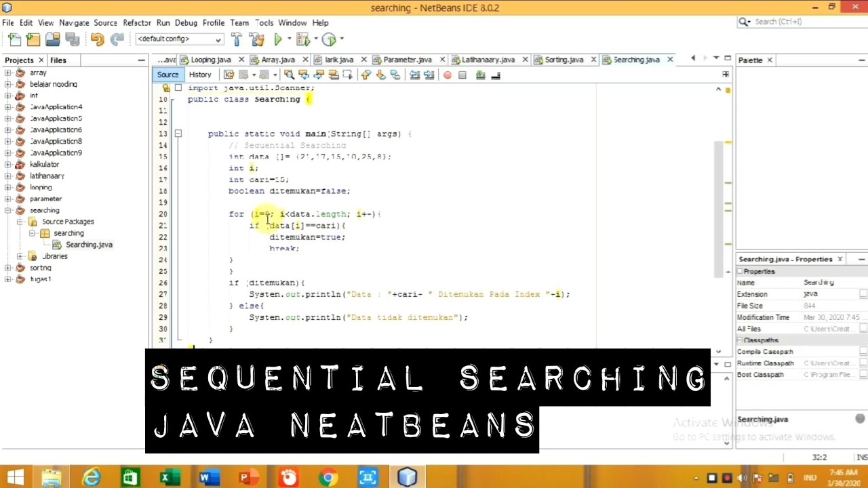Open the default config dropdown
Screen dimensions: 868x488
[179, 39]
